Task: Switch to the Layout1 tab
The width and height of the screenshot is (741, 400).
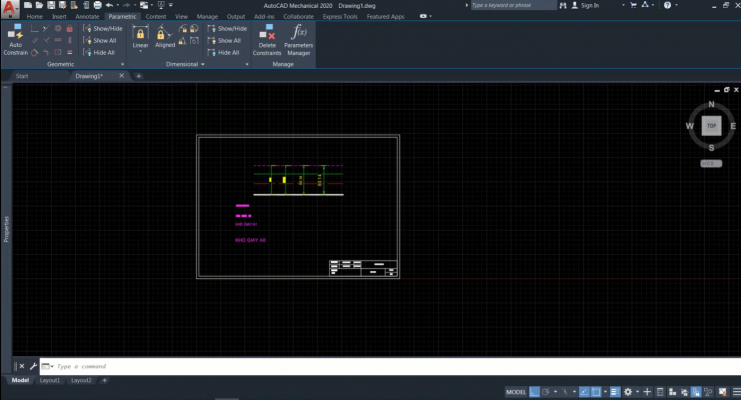Action: click(50, 381)
